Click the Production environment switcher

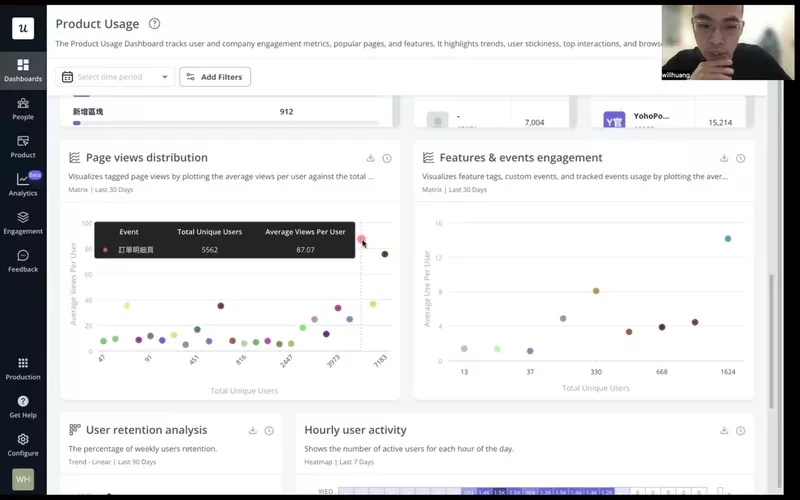pyautogui.click(x=22, y=368)
